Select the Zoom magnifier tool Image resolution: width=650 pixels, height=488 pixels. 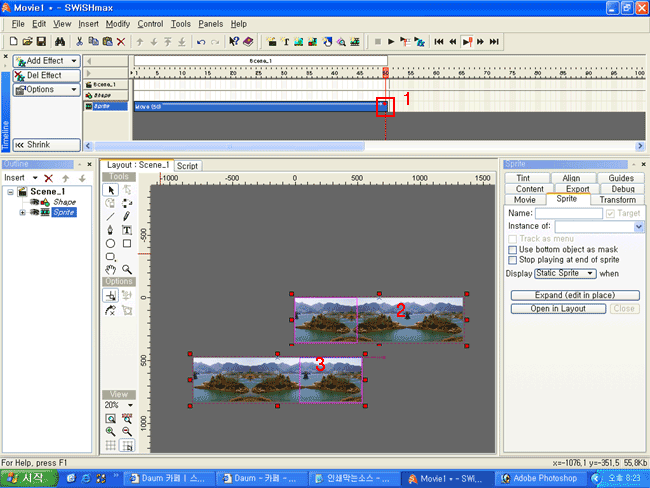click(x=127, y=269)
